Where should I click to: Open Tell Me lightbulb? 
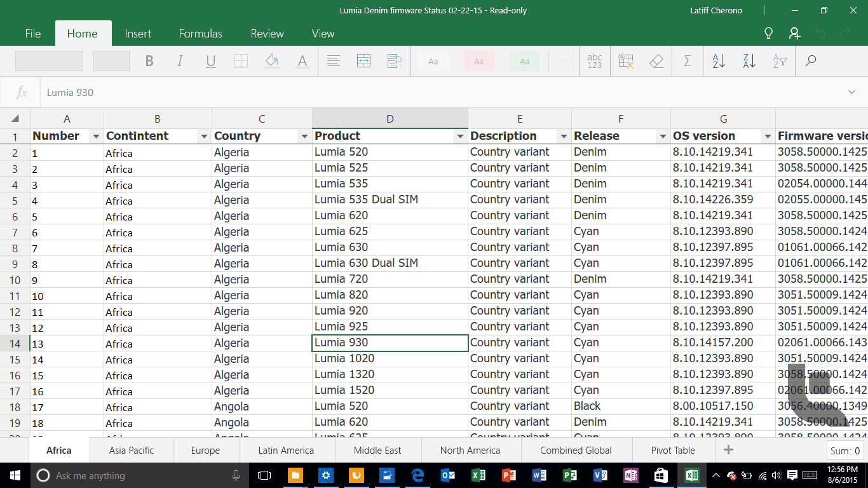click(768, 34)
